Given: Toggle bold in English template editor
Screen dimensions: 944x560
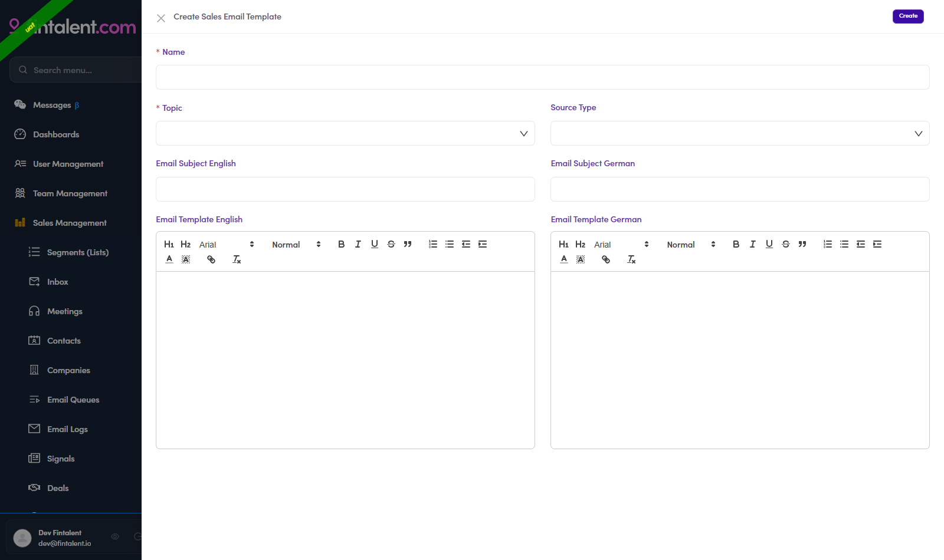Looking at the screenshot, I should (341, 244).
